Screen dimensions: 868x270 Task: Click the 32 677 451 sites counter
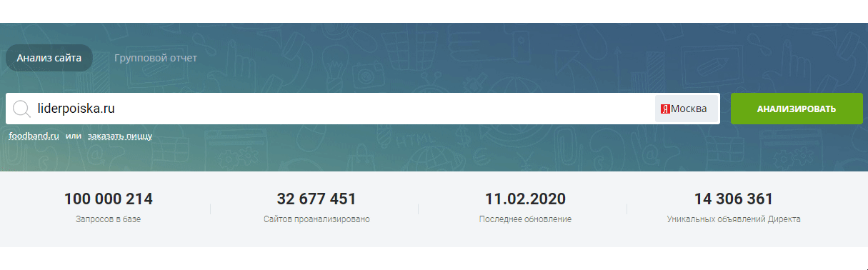click(316, 199)
